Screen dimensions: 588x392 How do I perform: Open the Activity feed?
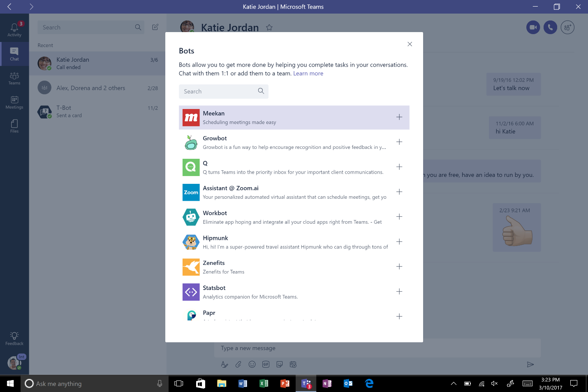(x=14, y=28)
